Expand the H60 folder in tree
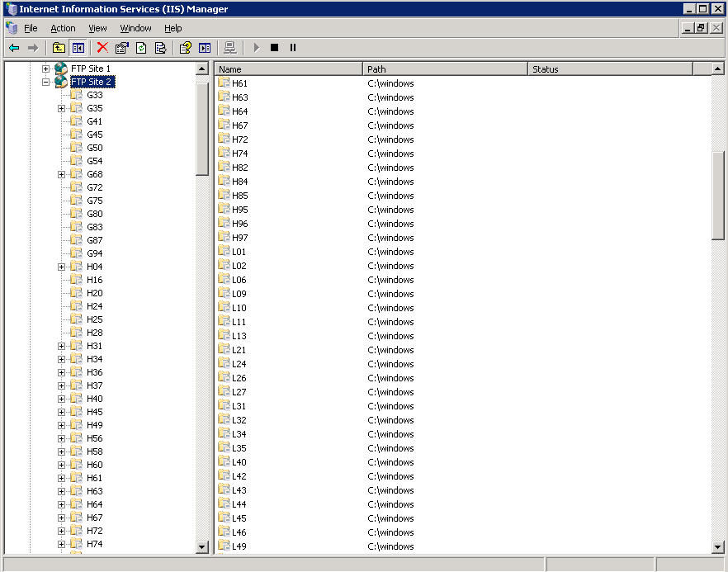This screenshot has width=728, height=572. click(61, 466)
